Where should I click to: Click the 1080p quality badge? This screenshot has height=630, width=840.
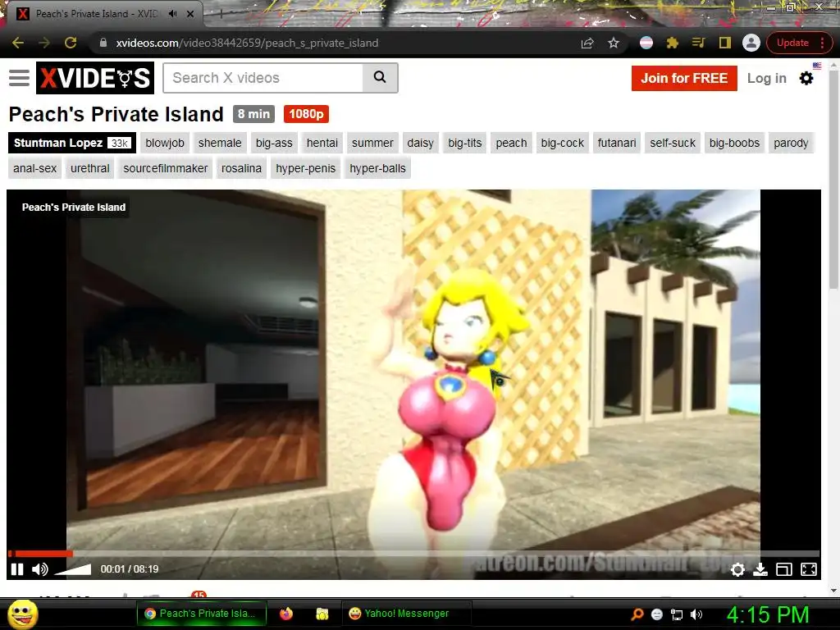pyautogui.click(x=306, y=114)
